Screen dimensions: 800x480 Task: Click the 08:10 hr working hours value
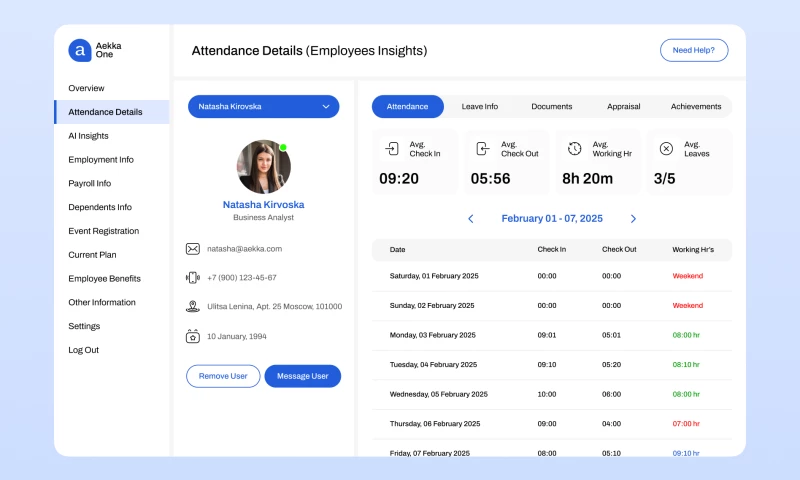tap(686, 365)
